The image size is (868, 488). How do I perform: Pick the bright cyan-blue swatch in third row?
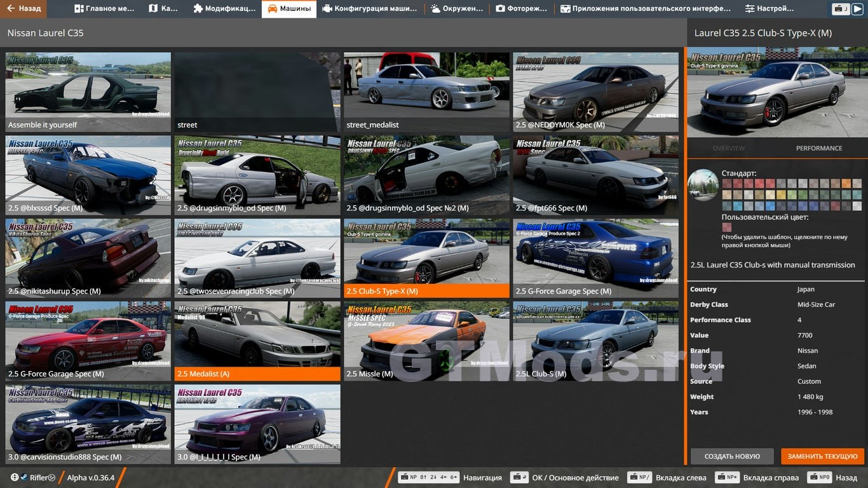pyautogui.click(x=738, y=207)
